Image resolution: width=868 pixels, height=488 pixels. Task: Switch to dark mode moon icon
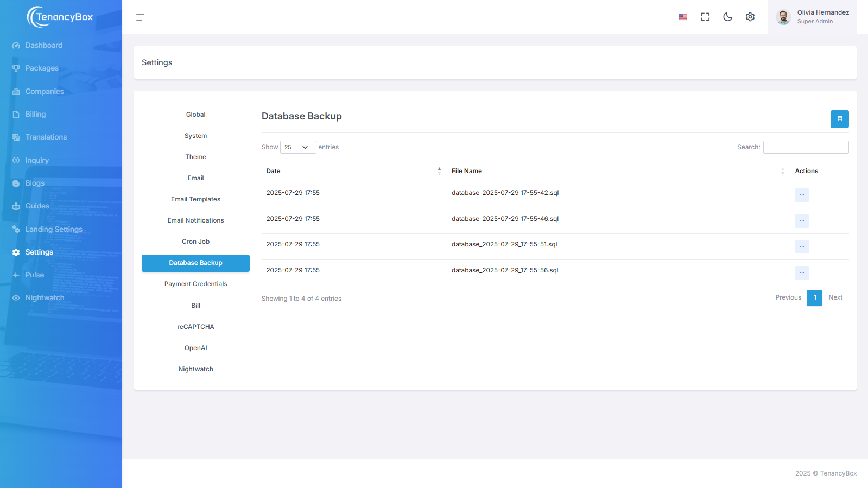(x=727, y=17)
